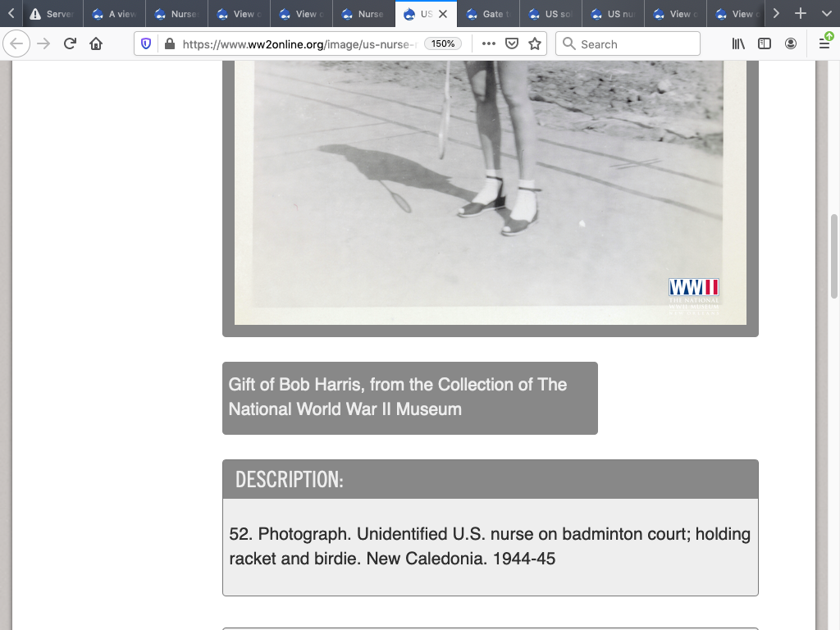840x630 pixels.
Task: Go to the browser home page
Action: 96,43
